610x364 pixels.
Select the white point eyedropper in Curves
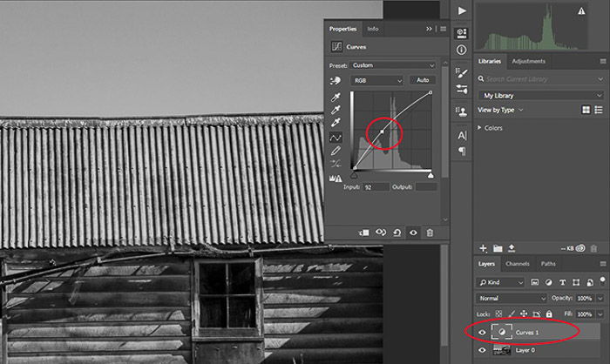[x=335, y=123]
